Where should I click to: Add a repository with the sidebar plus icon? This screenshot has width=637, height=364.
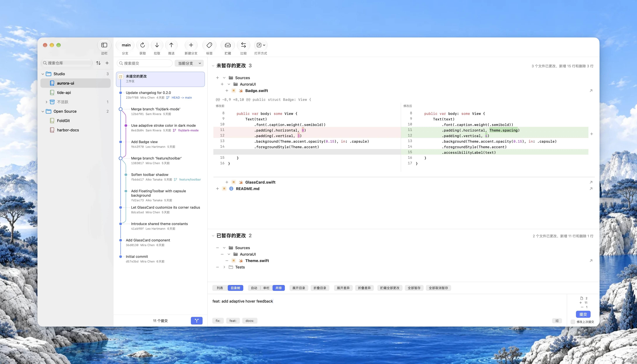(x=107, y=63)
